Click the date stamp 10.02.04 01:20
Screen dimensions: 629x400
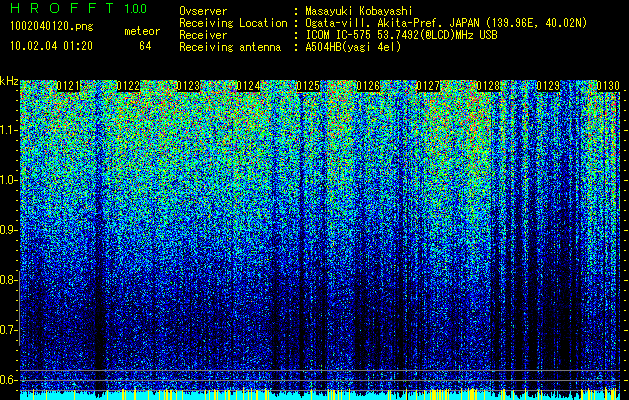click(51, 46)
